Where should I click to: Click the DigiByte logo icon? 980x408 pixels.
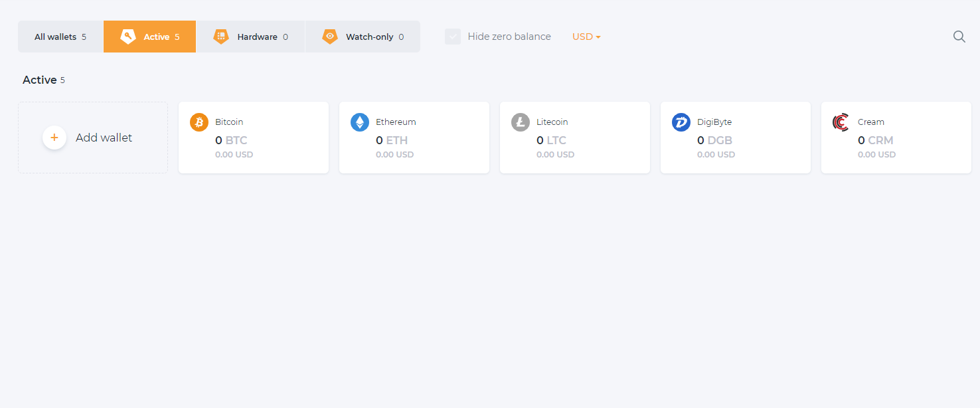point(681,122)
